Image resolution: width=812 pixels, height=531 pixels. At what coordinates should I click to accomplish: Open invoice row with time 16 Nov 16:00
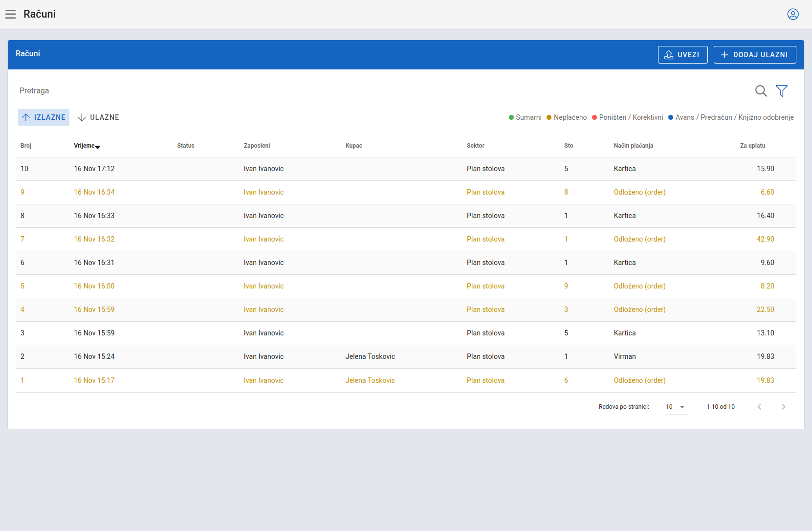coord(406,286)
